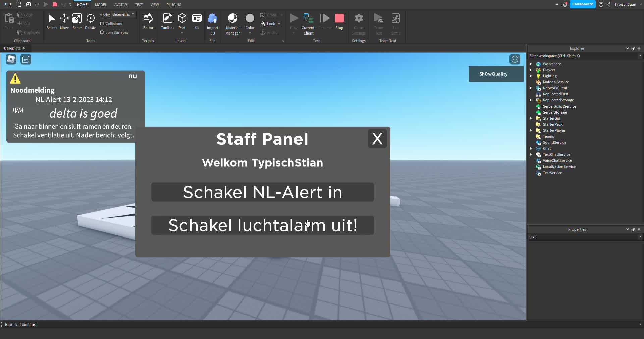
Task: Open the Geometric mode dropdown
Action: pos(123,15)
